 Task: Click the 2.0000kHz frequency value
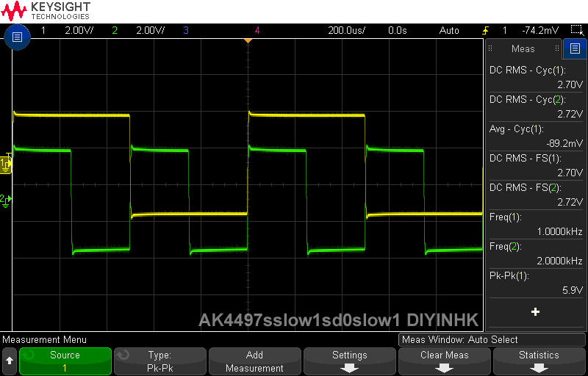click(x=560, y=261)
